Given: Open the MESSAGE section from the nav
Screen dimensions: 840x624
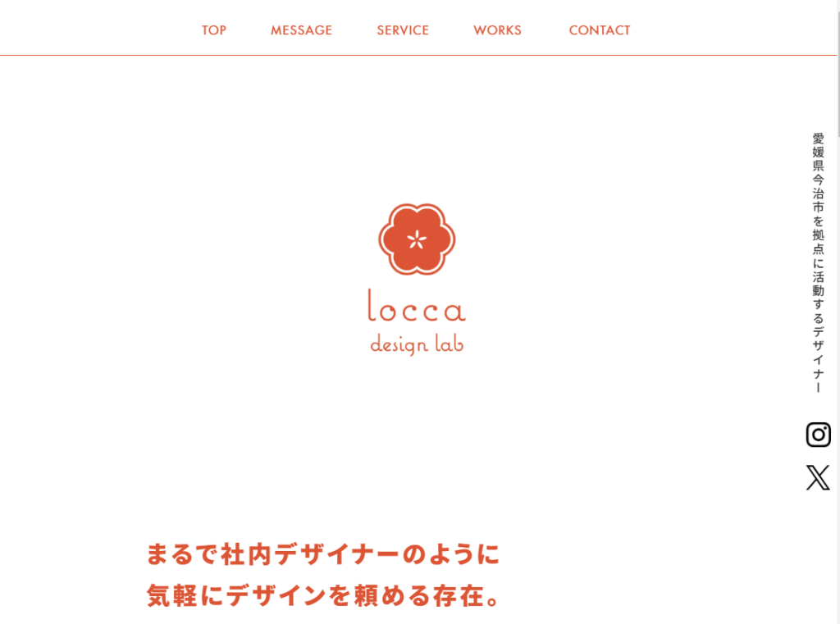Looking at the screenshot, I should click(301, 30).
